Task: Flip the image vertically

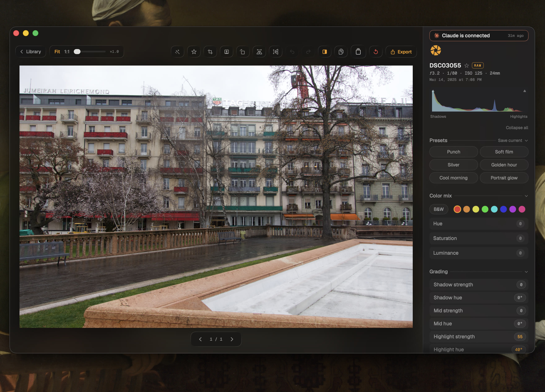Action: click(x=275, y=52)
